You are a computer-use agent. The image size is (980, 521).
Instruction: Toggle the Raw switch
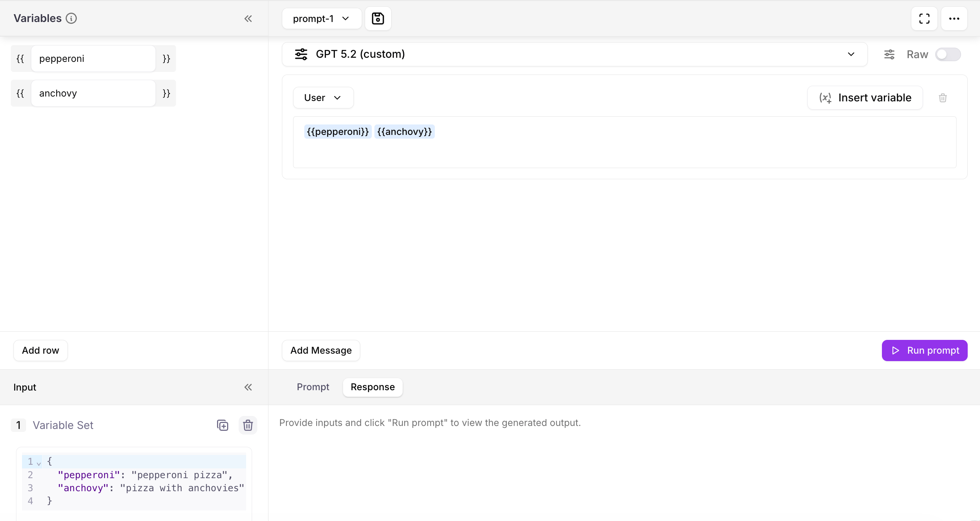[x=948, y=54]
